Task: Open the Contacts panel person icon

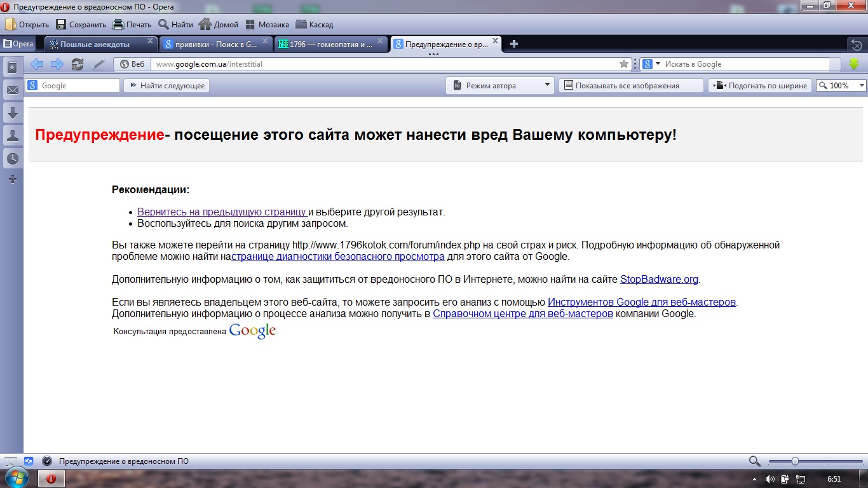Action: (12, 135)
